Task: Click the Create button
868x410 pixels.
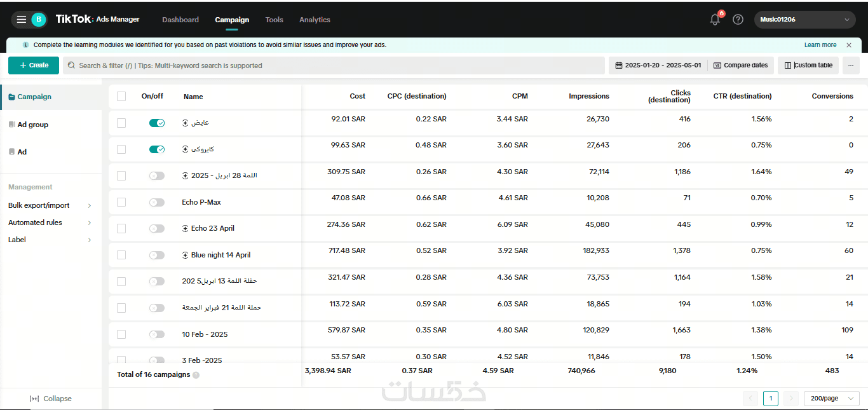Action: [x=34, y=65]
